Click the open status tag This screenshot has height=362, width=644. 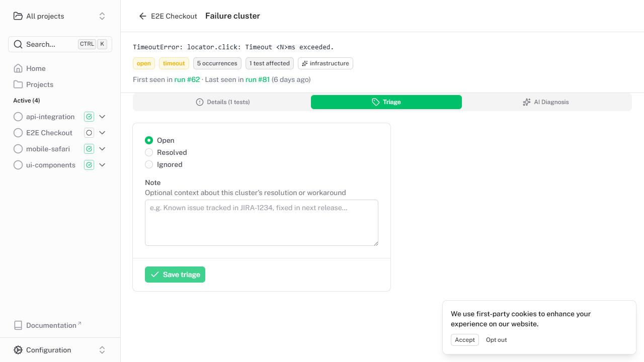point(144,63)
